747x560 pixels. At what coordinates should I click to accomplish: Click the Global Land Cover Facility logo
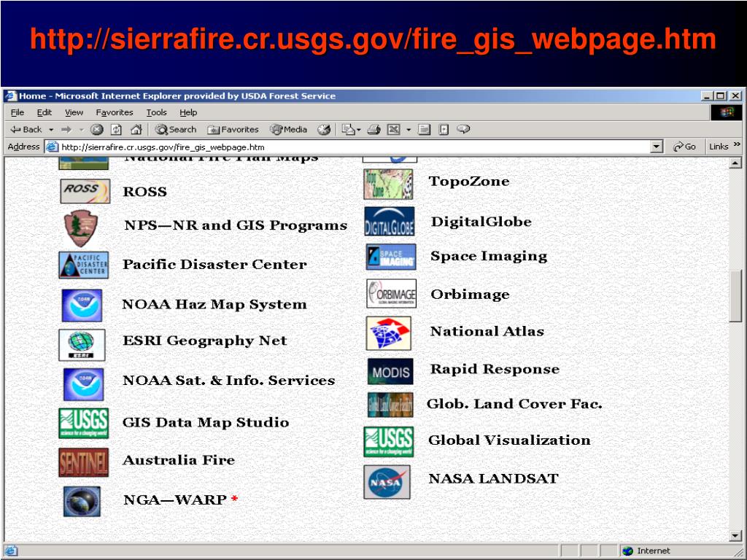[390, 405]
